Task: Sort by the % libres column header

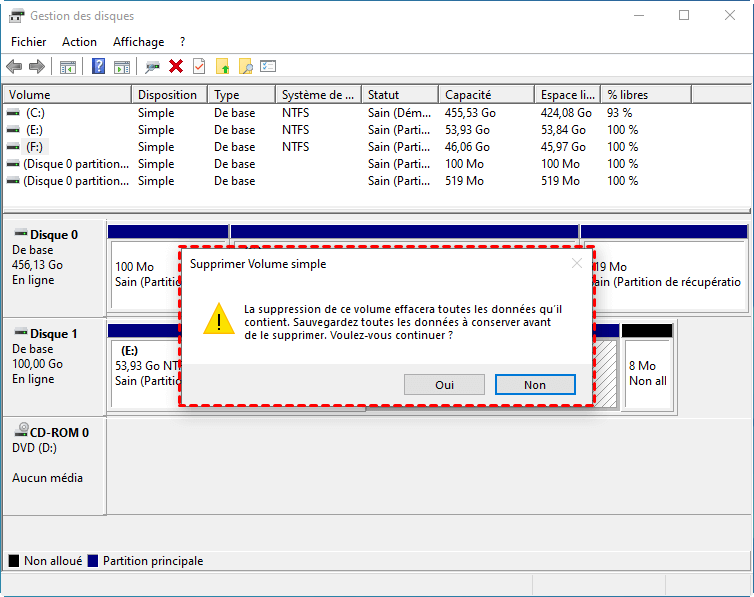Action: tap(646, 95)
